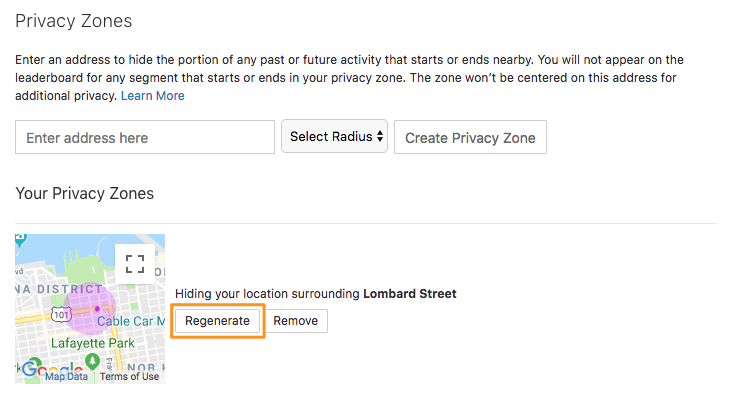Click the purple center dot of the zone
730x400 pixels.
pyautogui.click(x=97, y=309)
